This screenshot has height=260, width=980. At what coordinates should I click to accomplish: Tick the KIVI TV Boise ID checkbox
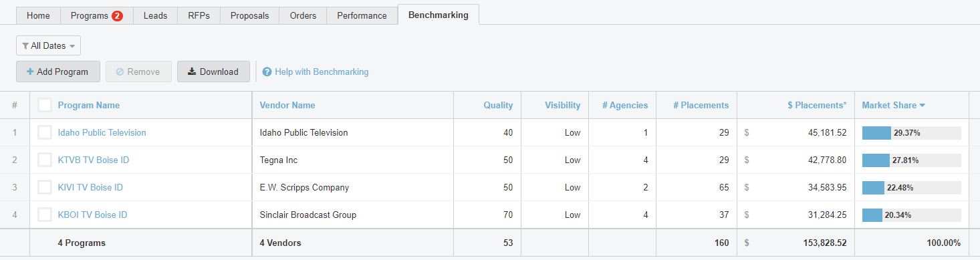(x=45, y=187)
